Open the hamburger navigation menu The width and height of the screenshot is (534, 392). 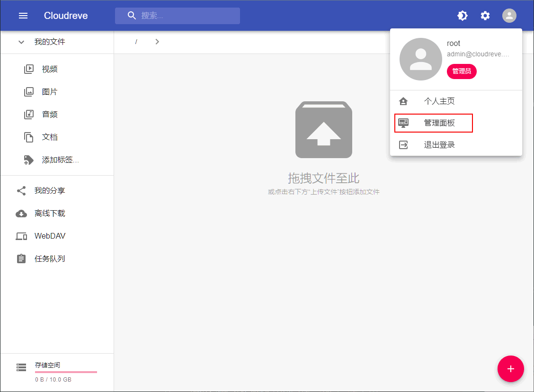[x=23, y=16]
